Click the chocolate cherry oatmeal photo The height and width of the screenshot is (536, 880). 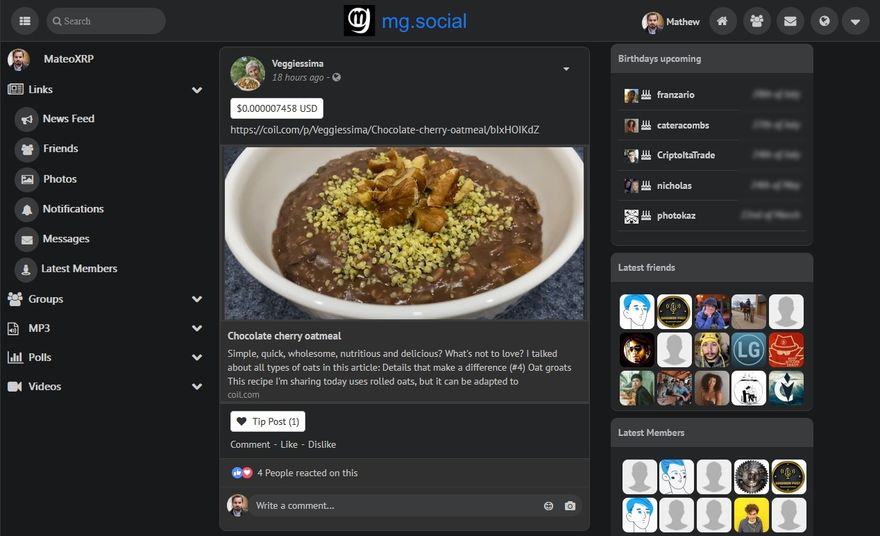(x=404, y=233)
